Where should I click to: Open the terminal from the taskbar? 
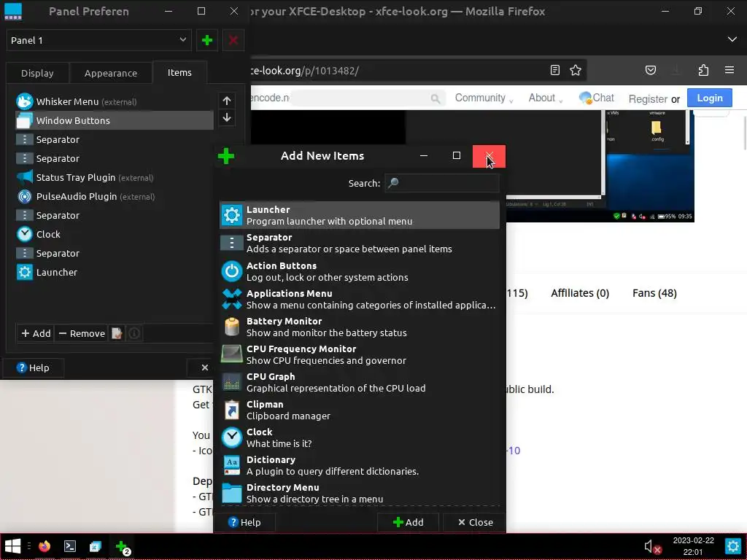(x=70, y=546)
